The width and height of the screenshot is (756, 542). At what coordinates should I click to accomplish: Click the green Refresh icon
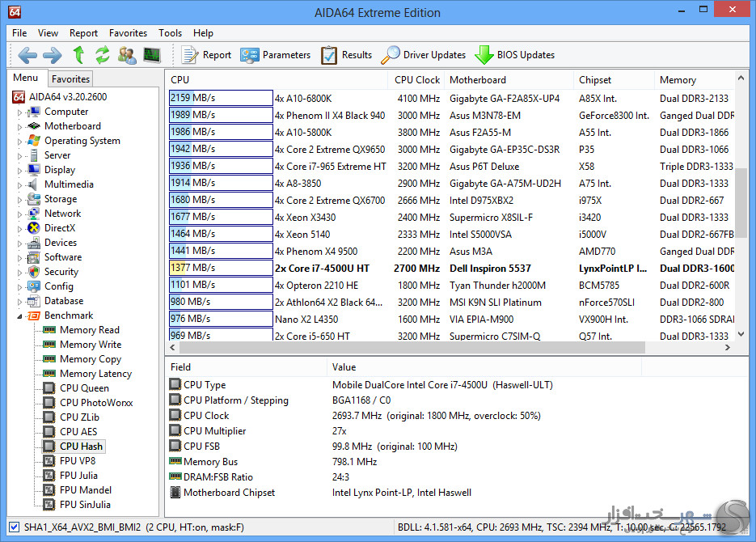coord(102,55)
